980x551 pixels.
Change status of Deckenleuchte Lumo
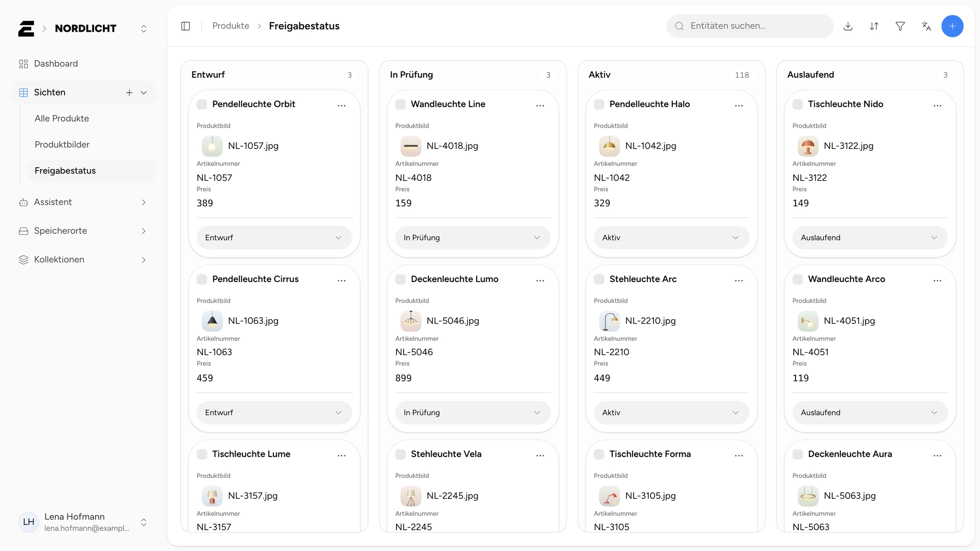coord(473,413)
